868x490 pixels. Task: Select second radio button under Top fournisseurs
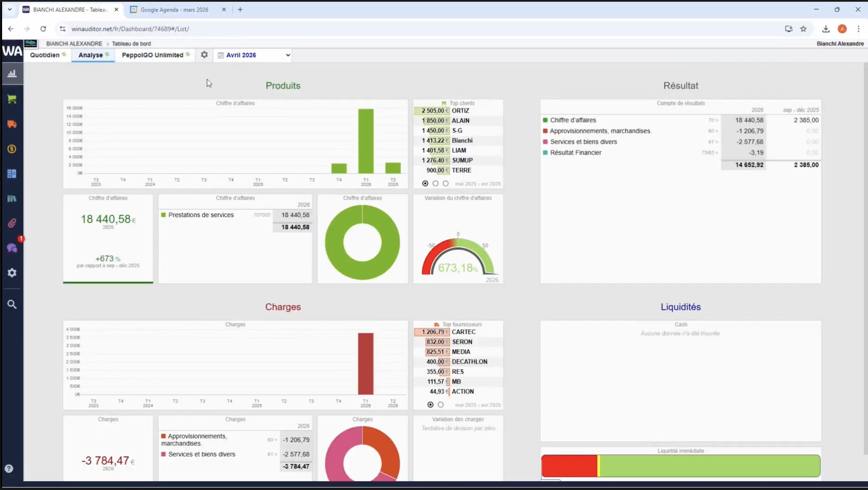click(441, 405)
